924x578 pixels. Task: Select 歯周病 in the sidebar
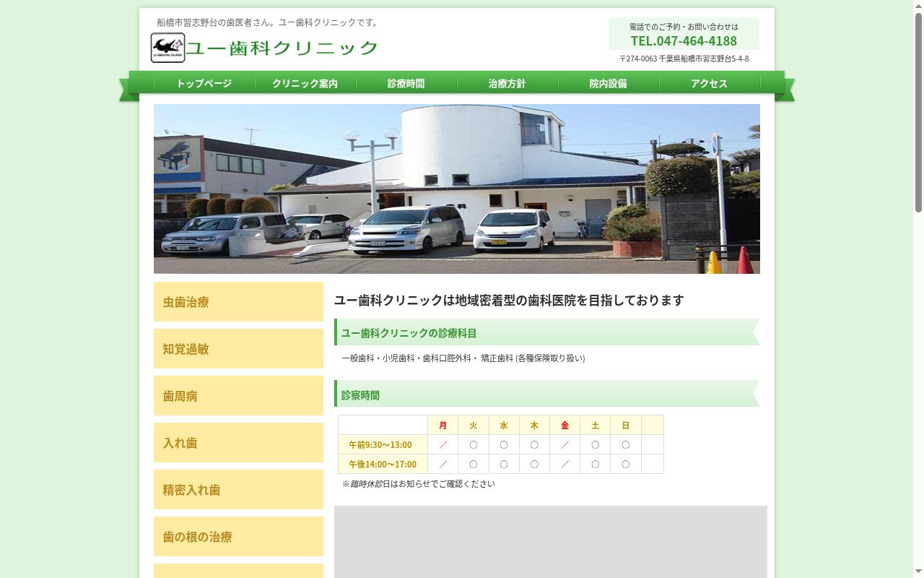coord(238,396)
